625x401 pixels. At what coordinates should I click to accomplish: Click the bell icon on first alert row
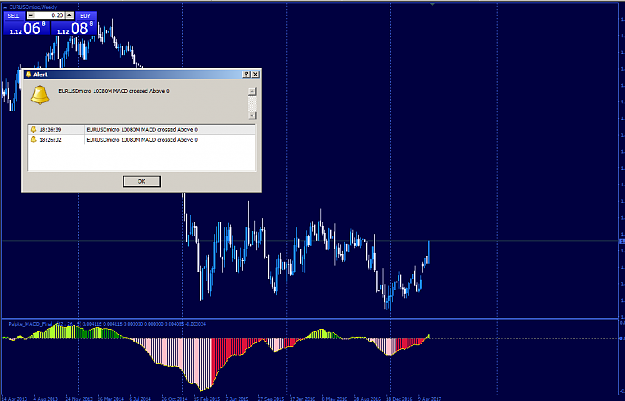[x=33, y=130]
